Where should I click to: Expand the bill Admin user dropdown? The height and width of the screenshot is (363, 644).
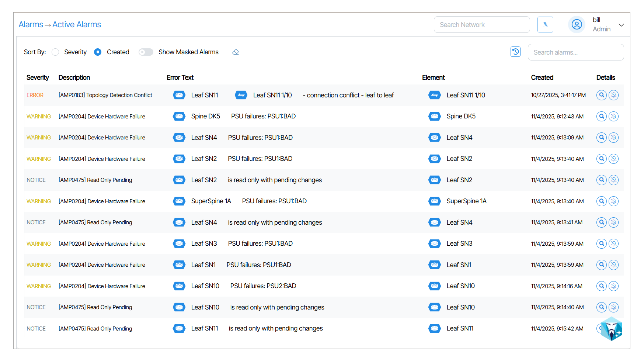(621, 25)
